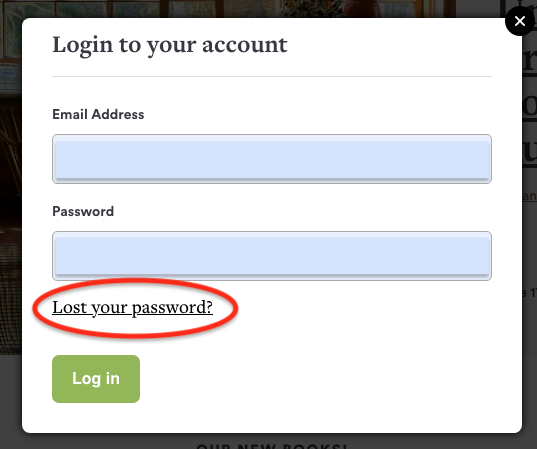Submit with the green Log in button

pos(96,379)
